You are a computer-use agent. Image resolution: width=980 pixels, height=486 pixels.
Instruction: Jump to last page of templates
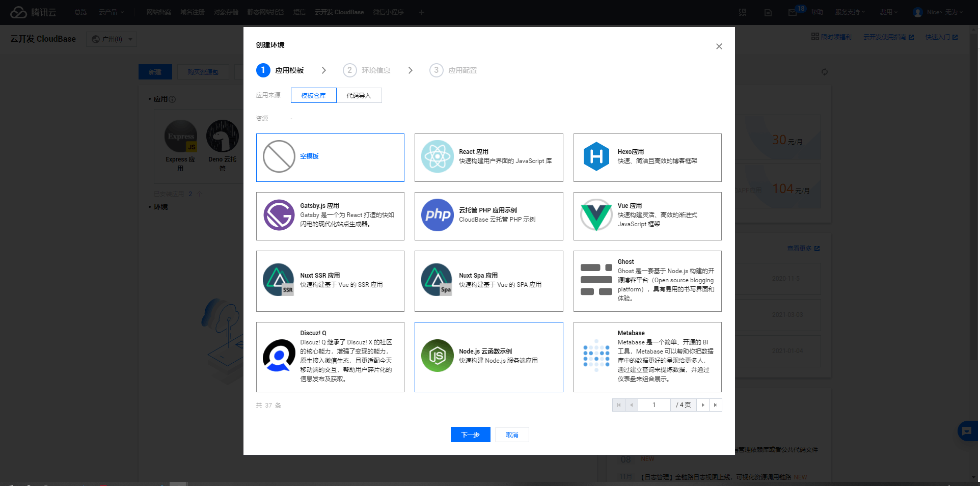point(716,405)
